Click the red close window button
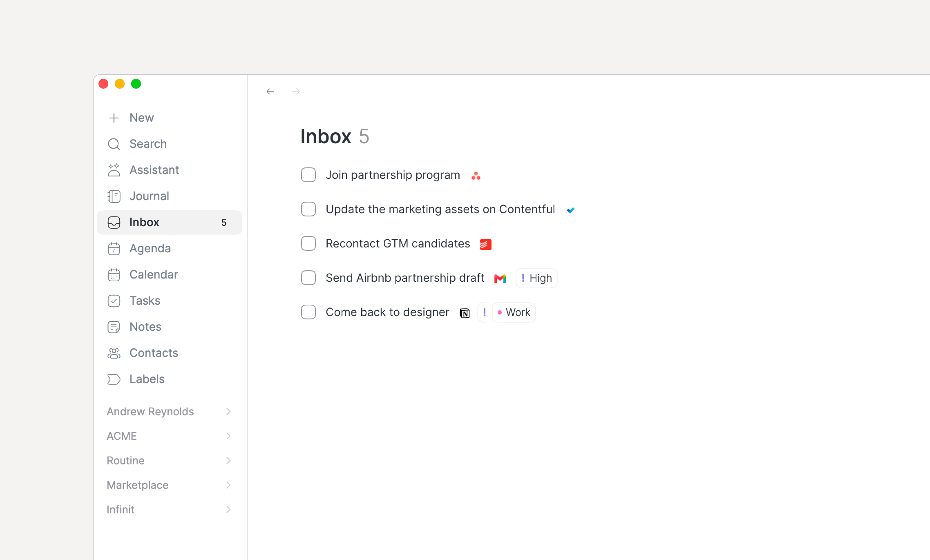Viewport: 930px width, 560px height. pos(104,84)
